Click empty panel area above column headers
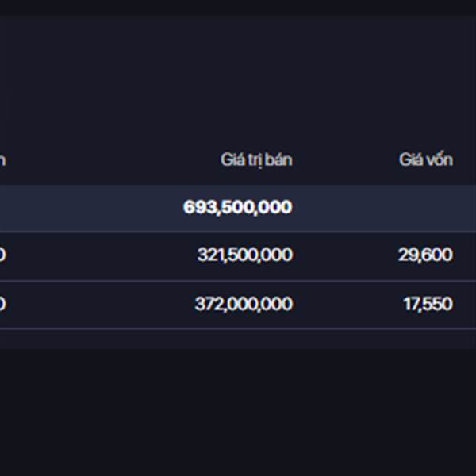The image size is (476, 476). click(x=238, y=79)
